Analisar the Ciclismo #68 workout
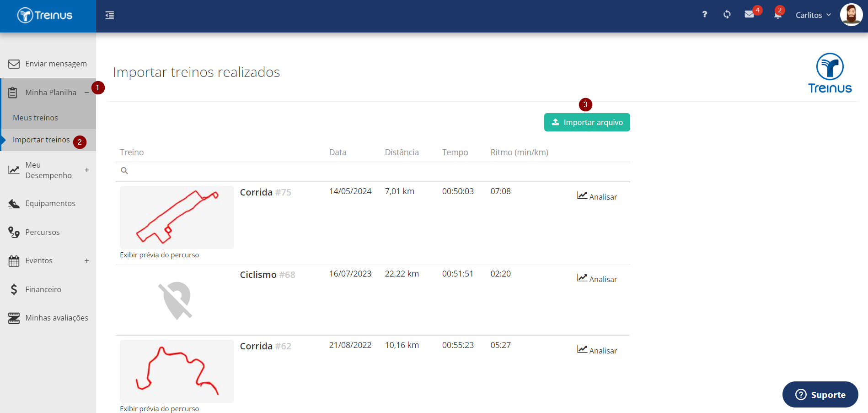 pos(597,279)
